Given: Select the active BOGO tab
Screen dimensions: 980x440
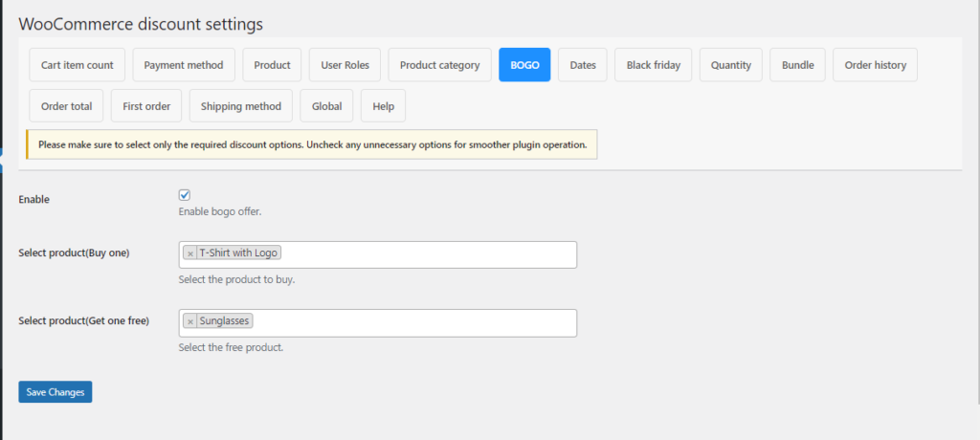Looking at the screenshot, I should (525, 65).
